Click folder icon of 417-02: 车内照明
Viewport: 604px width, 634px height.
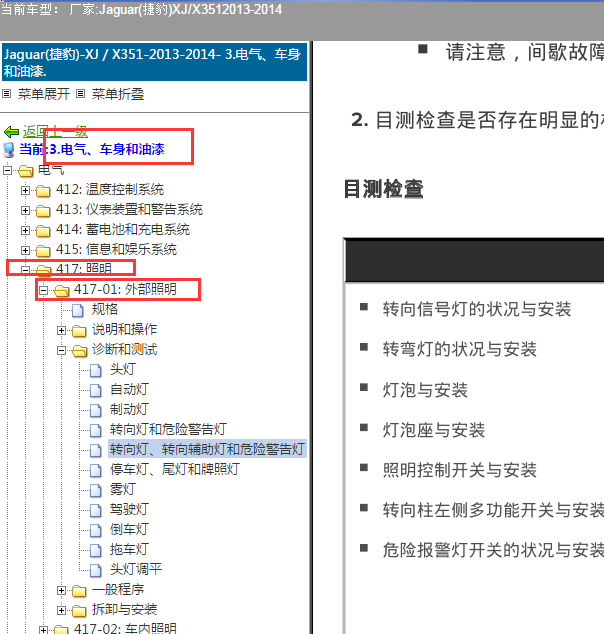click(x=61, y=630)
